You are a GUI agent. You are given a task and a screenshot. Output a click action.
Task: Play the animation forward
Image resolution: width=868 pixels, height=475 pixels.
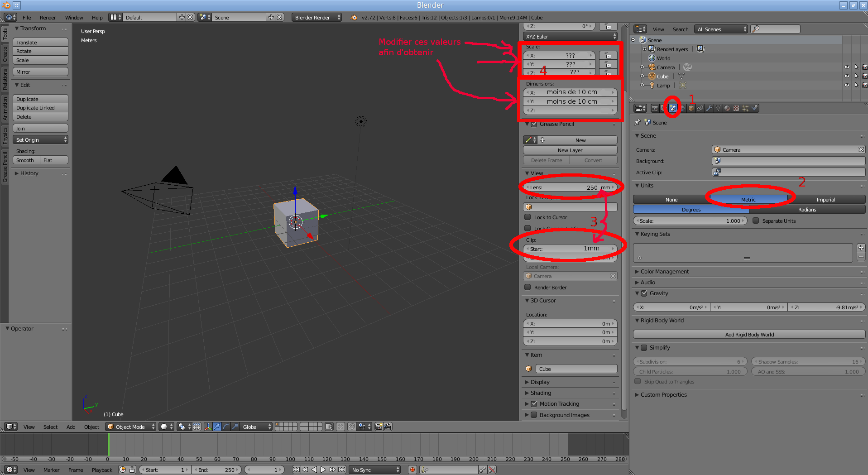(x=323, y=470)
